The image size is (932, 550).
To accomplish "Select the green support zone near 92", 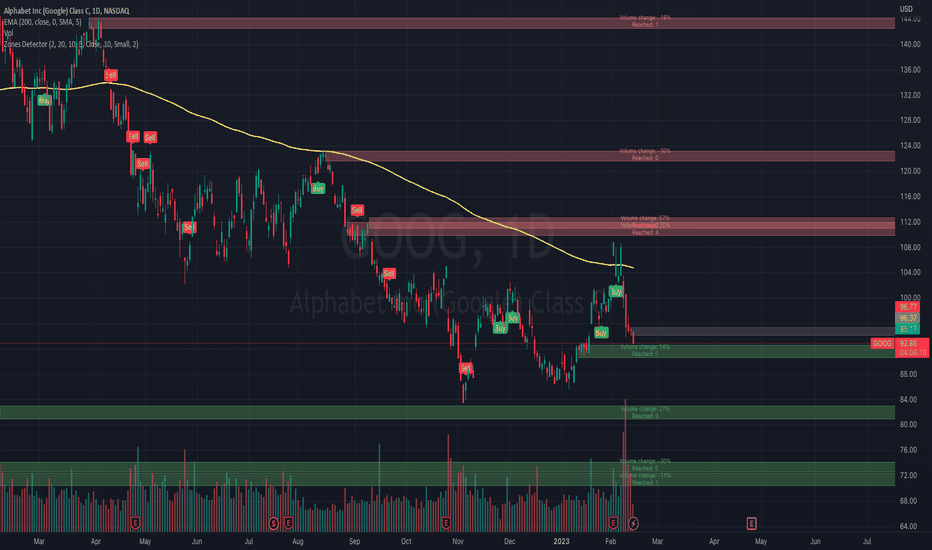I will click(737, 351).
